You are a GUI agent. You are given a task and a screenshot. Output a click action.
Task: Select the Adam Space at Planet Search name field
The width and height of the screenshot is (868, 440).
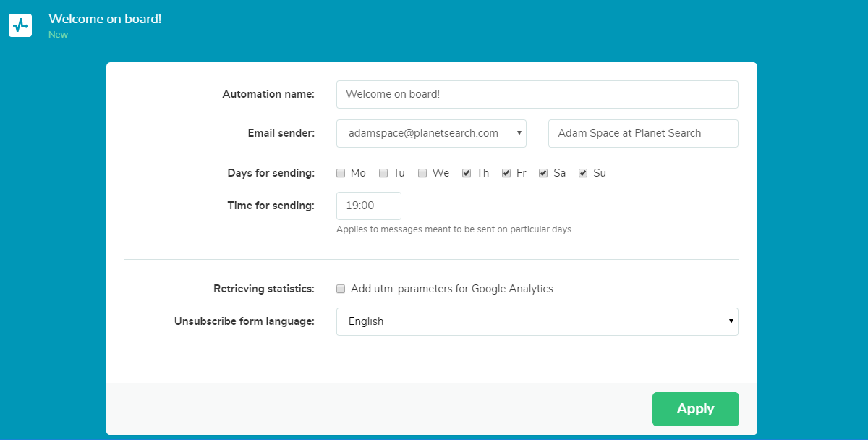click(642, 133)
